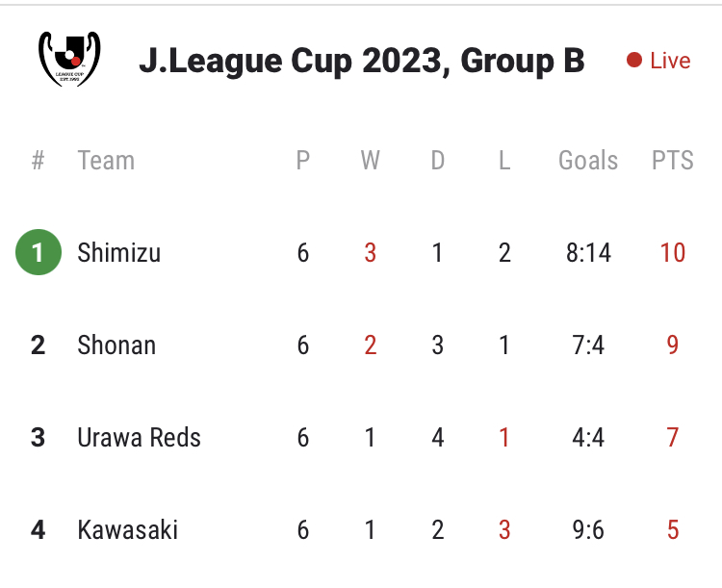Open the Shonan team entry

[116, 345]
